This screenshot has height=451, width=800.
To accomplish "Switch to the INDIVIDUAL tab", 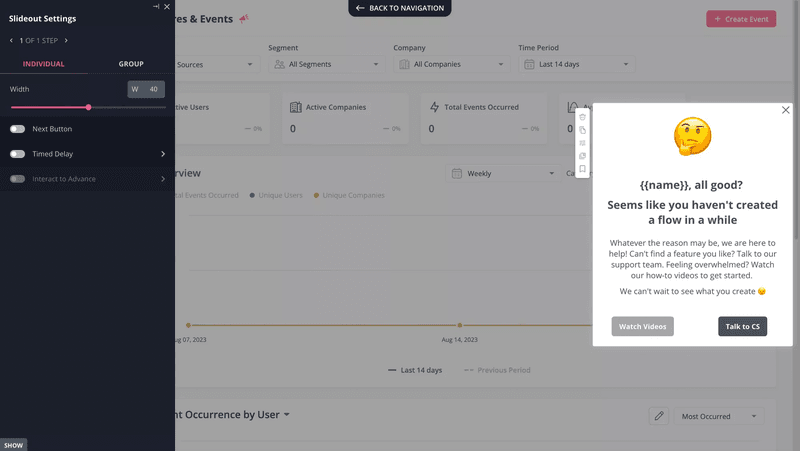I will tap(43, 64).
